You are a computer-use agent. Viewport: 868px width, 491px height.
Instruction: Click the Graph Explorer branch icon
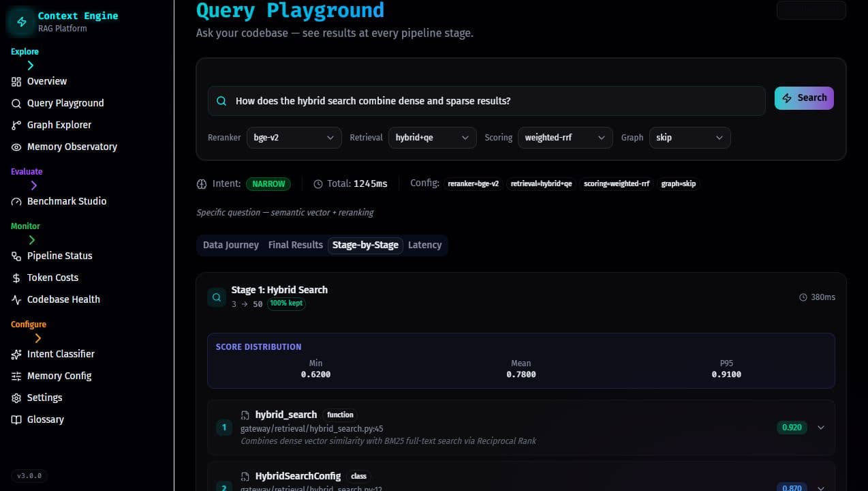pyautogui.click(x=16, y=125)
